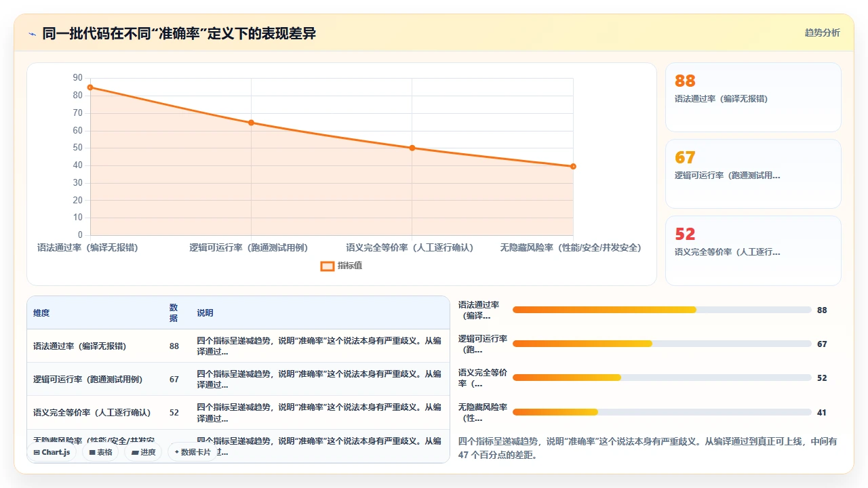
Task: Toggle the 指标值 legend entry
Action: (x=341, y=266)
